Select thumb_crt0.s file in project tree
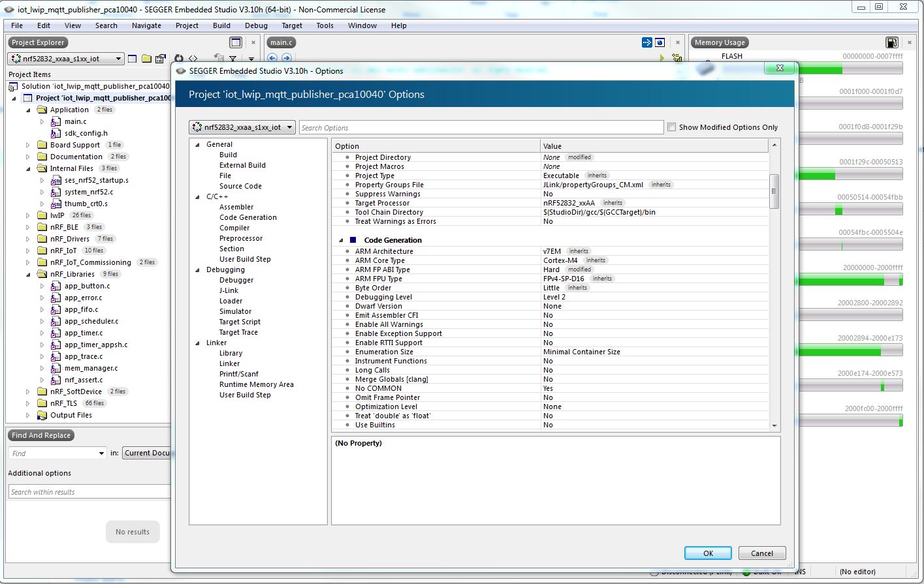The height and width of the screenshot is (584, 924). click(86, 204)
